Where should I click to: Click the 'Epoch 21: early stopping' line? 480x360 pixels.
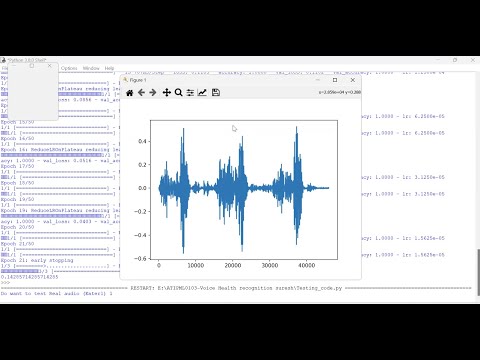point(37,260)
